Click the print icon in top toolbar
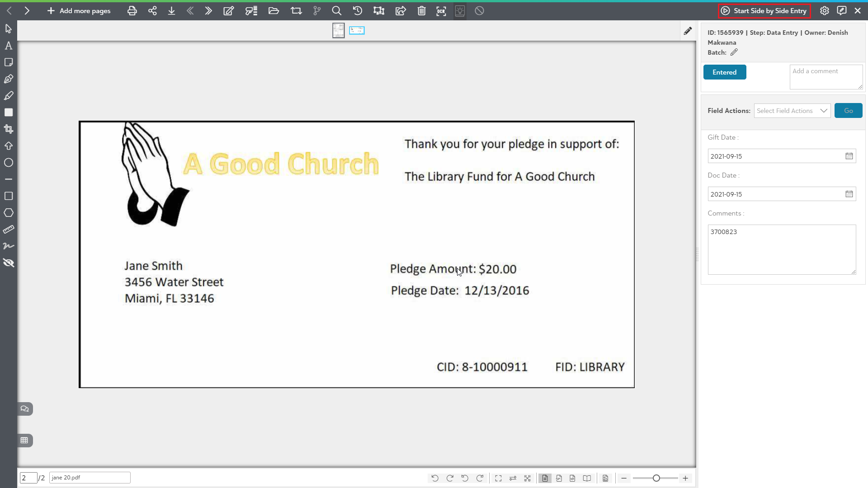The height and width of the screenshot is (488, 868). 132,11
